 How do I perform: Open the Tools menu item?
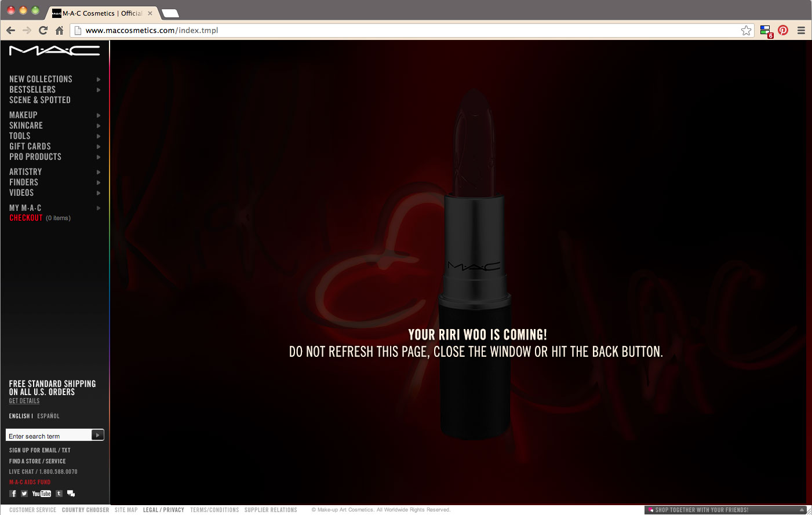(20, 136)
